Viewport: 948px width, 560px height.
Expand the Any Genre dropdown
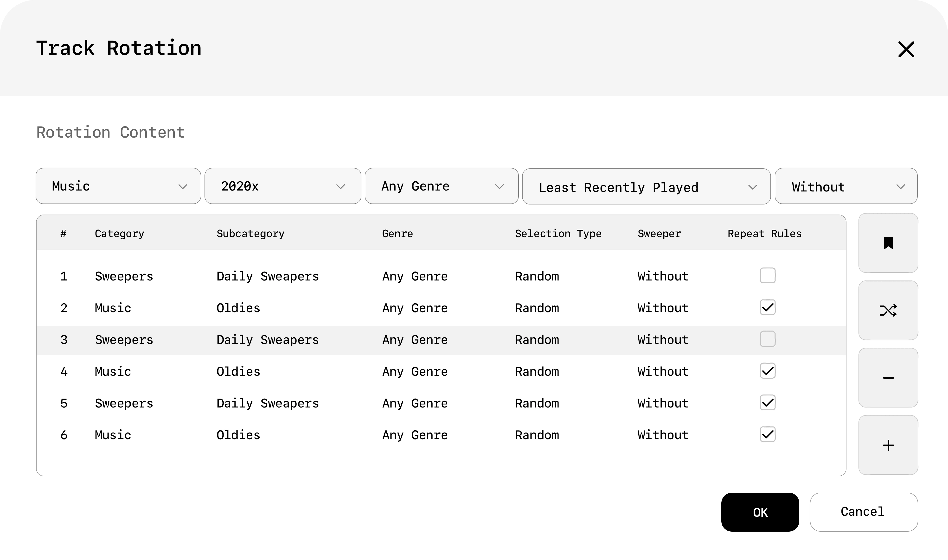(x=442, y=186)
